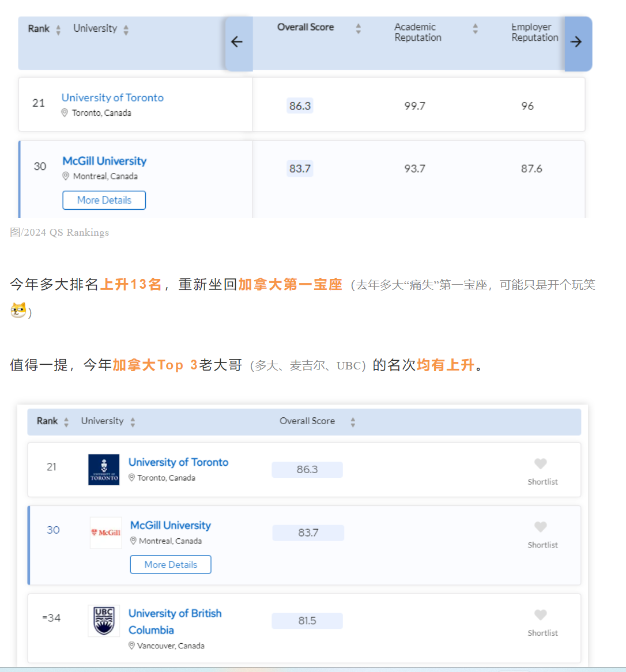Click the orange text 上升13名

pos(131,284)
